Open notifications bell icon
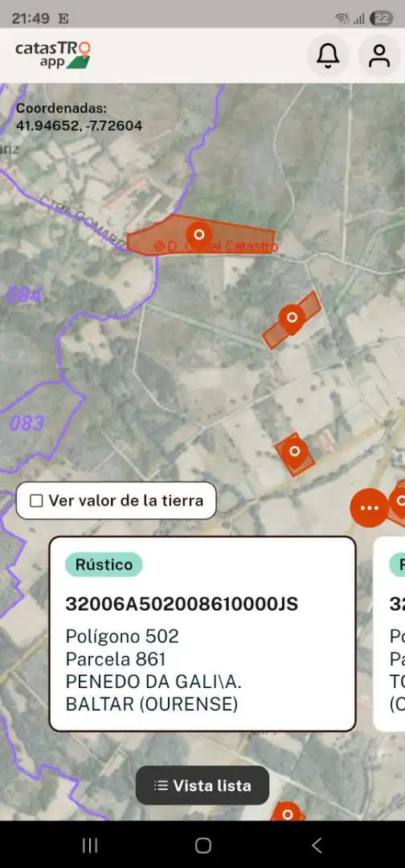 pos(328,56)
